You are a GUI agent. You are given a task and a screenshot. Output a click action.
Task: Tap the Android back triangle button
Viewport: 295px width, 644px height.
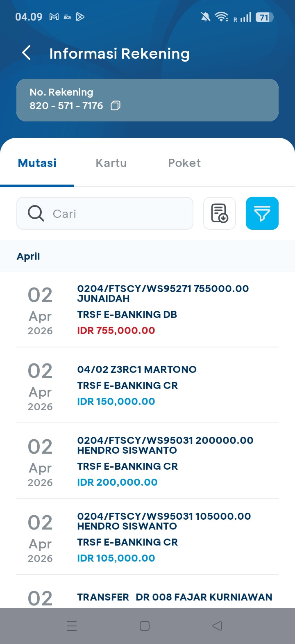(217, 626)
